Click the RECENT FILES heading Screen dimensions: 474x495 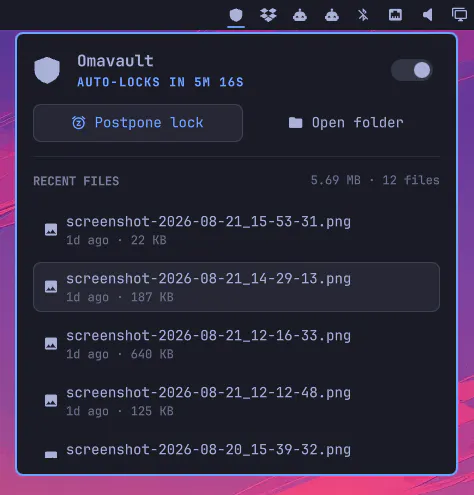click(x=76, y=181)
